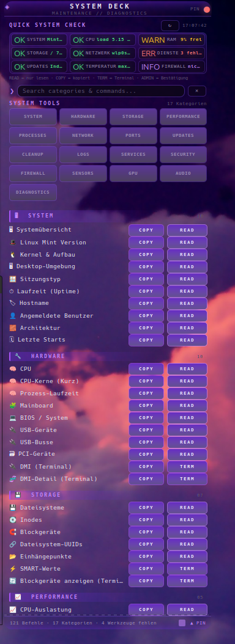Select the PROCESSES category tile
Viewport: 235px width, 644px height.
pyautogui.click(x=33, y=136)
